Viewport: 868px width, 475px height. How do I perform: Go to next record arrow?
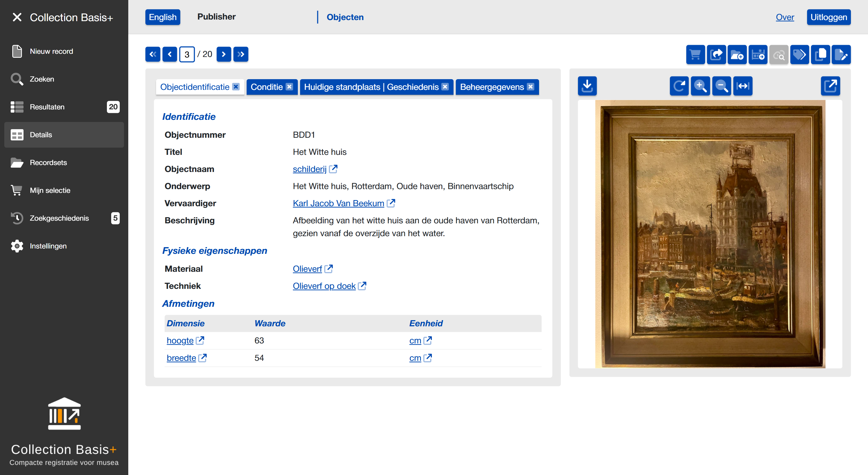pyautogui.click(x=224, y=54)
